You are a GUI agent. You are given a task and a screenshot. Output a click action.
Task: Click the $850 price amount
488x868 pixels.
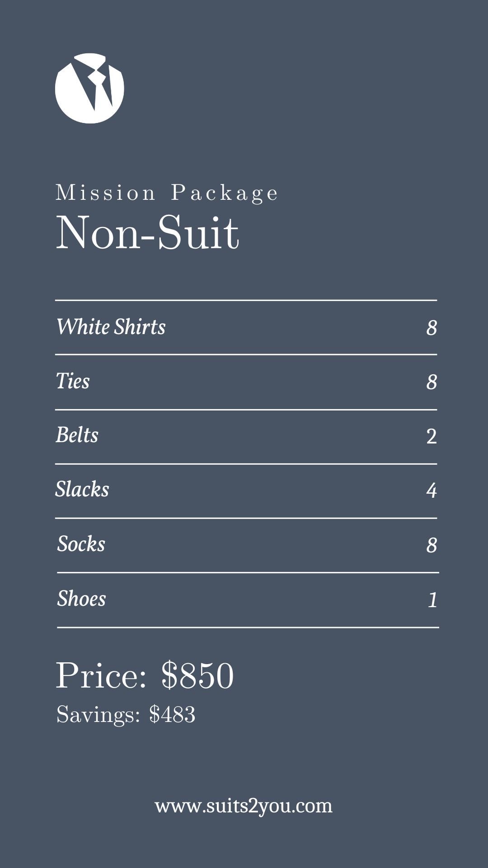click(x=197, y=675)
